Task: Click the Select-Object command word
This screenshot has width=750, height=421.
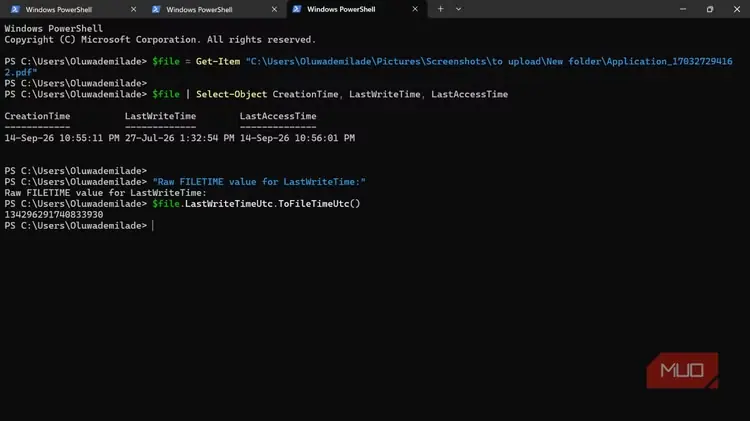Action: (232, 94)
